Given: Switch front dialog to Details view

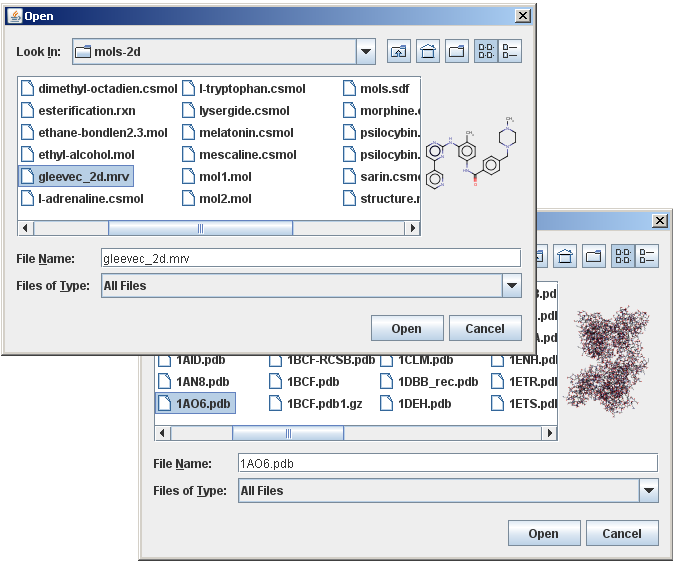Looking at the screenshot, I should (x=510, y=51).
